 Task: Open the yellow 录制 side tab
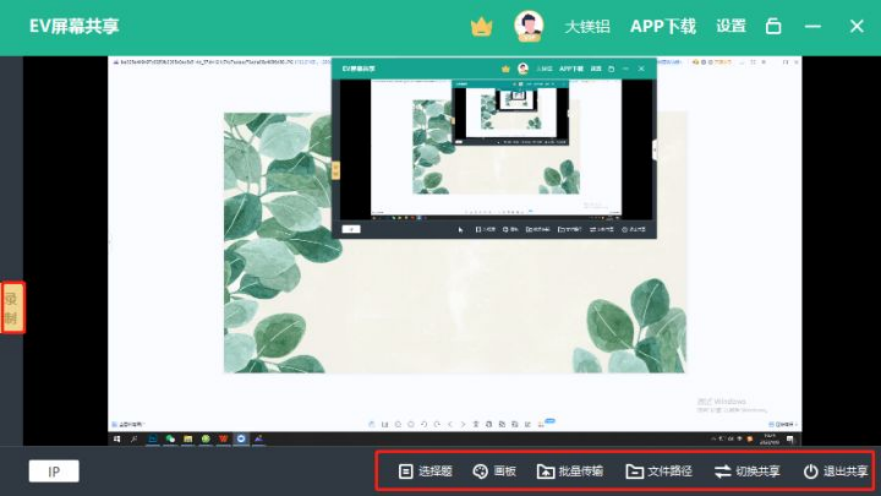pyautogui.click(x=12, y=308)
